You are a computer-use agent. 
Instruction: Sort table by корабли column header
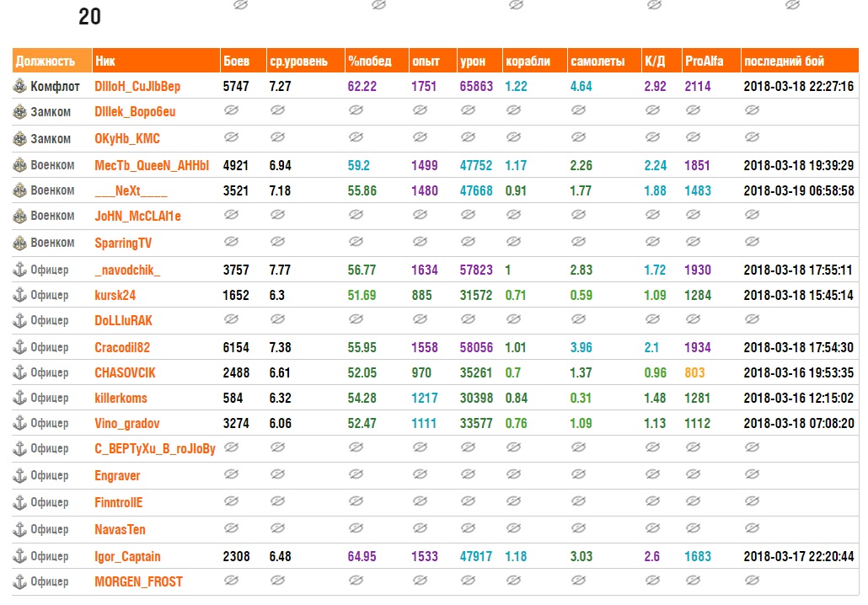pyautogui.click(x=535, y=61)
